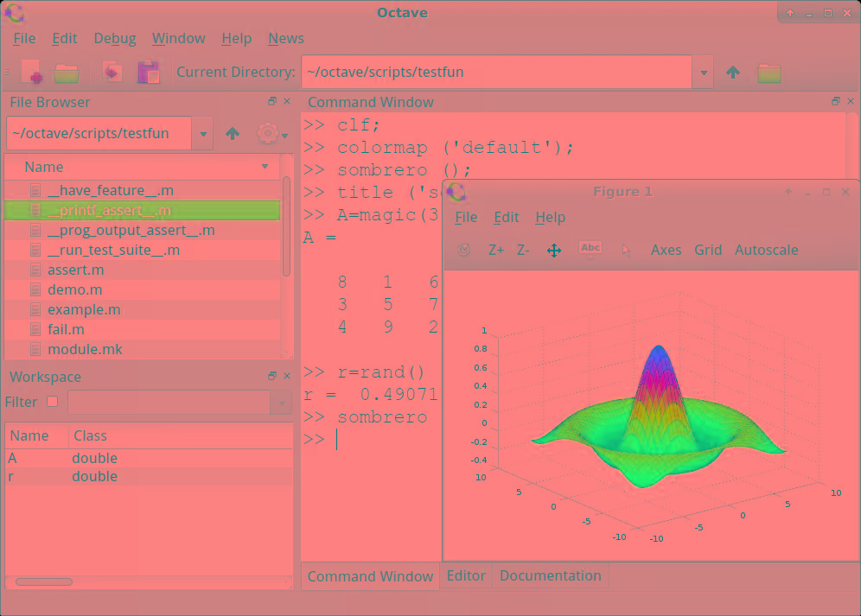Close the Workspace panel
The width and height of the screenshot is (861, 616).
[x=287, y=376]
